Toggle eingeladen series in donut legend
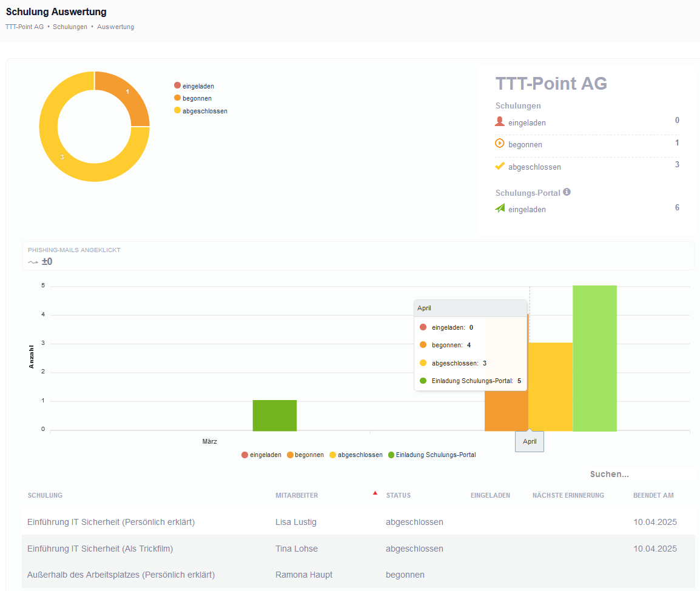This screenshot has height=591, width=700. pyautogui.click(x=194, y=86)
